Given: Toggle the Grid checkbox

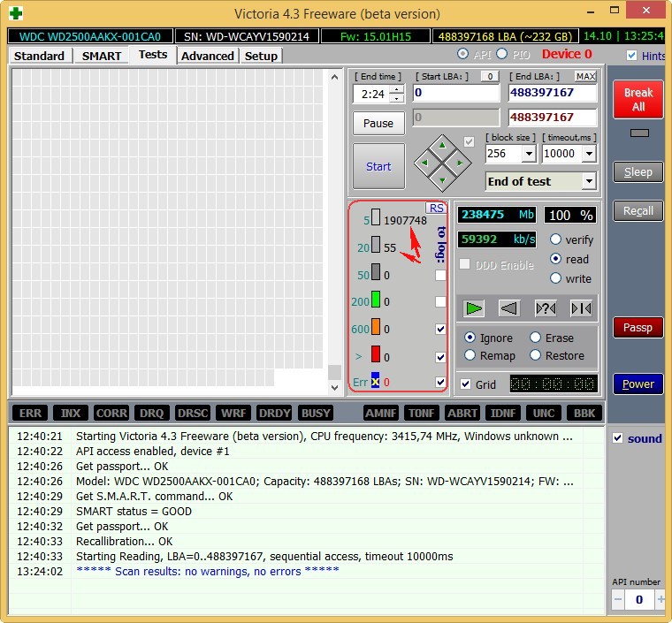Looking at the screenshot, I should point(466,384).
